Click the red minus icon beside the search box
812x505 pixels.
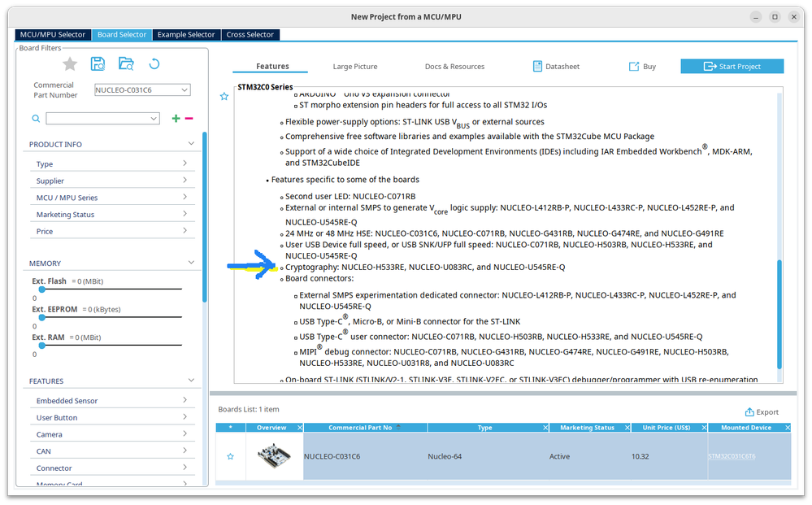click(189, 119)
